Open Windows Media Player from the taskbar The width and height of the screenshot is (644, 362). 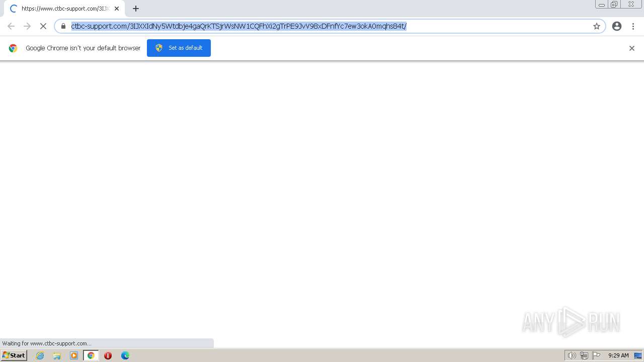point(74,355)
